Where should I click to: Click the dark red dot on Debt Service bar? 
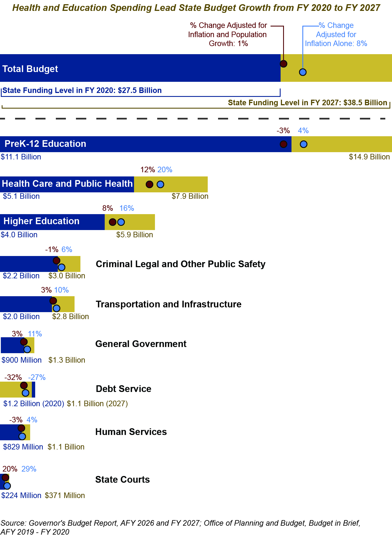[24, 386]
